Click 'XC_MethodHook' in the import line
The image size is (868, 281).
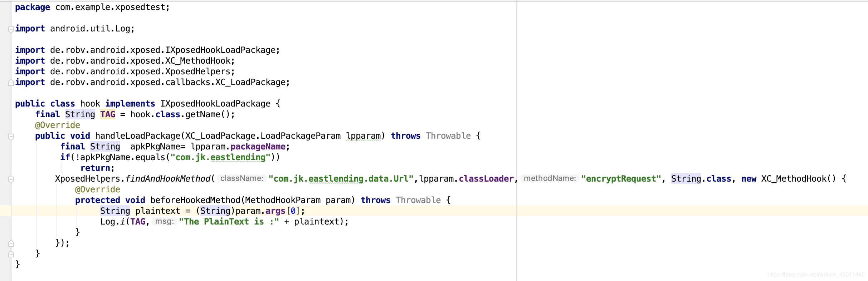(x=198, y=61)
